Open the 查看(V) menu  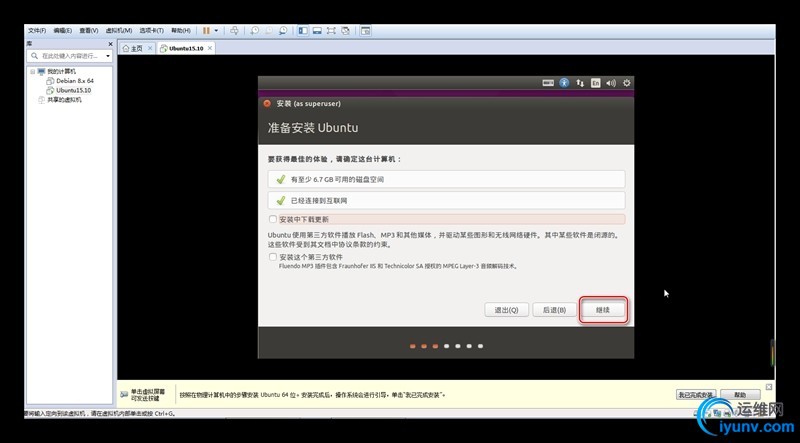coord(89,31)
